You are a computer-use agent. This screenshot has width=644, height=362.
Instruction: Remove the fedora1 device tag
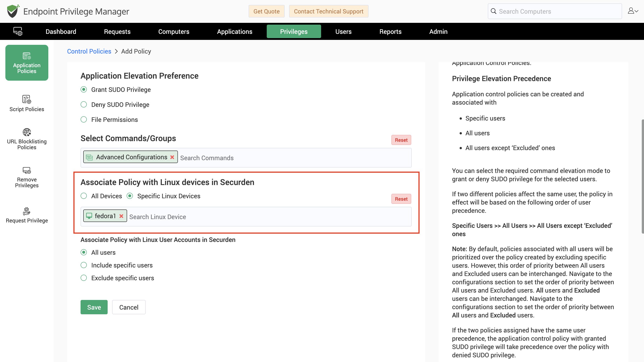pyautogui.click(x=121, y=216)
